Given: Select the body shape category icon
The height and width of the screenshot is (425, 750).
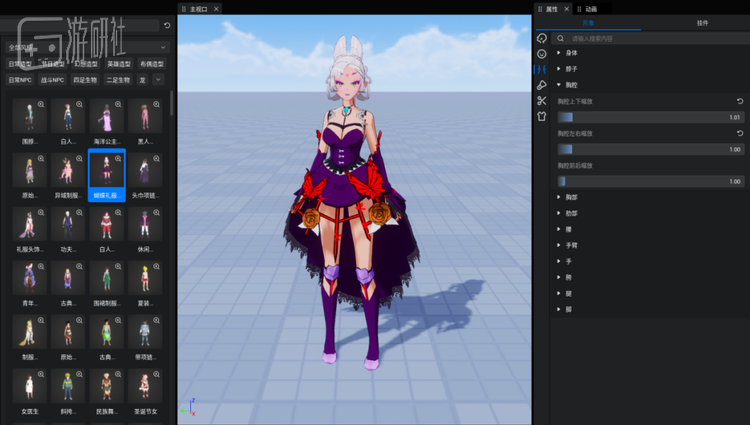Looking at the screenshot, I should 541,70.
